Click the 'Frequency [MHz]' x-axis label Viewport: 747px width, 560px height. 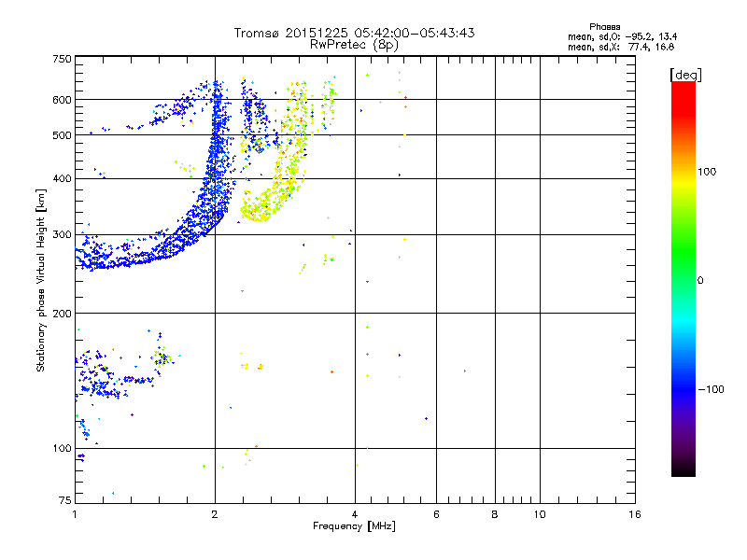point(354,526)
